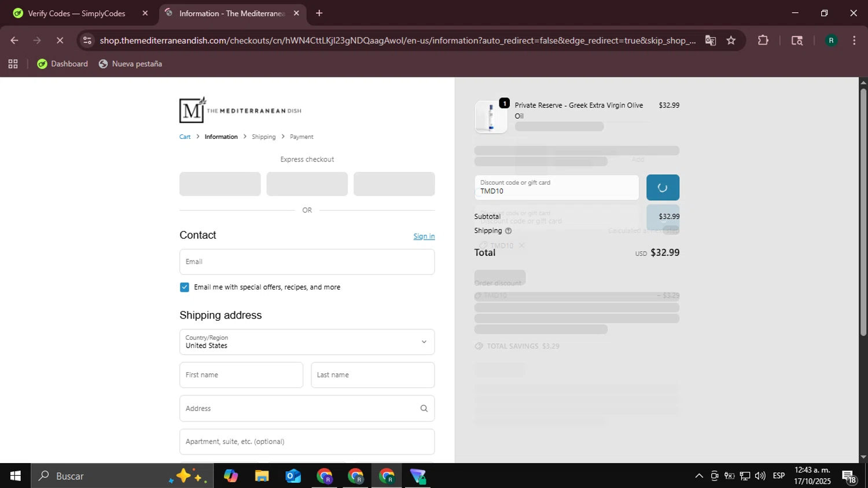Viewport: 868px width, 488px height.
Task: Open the Windows Start menu
Action: click(15, 476)
